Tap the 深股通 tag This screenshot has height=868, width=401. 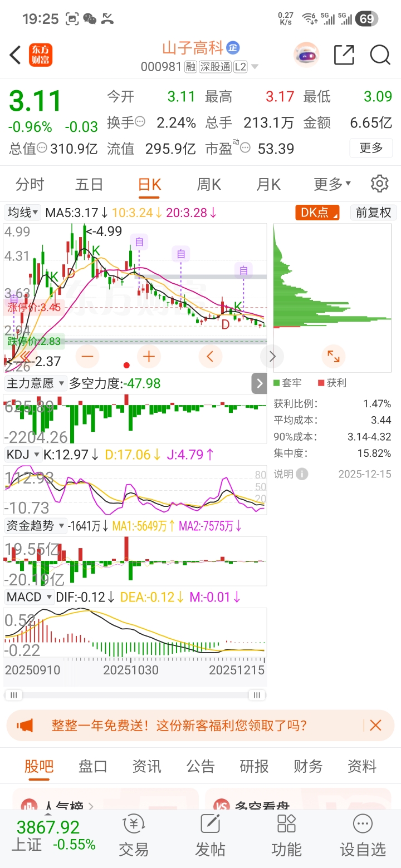pyautogui.click(x=216, y=67)
